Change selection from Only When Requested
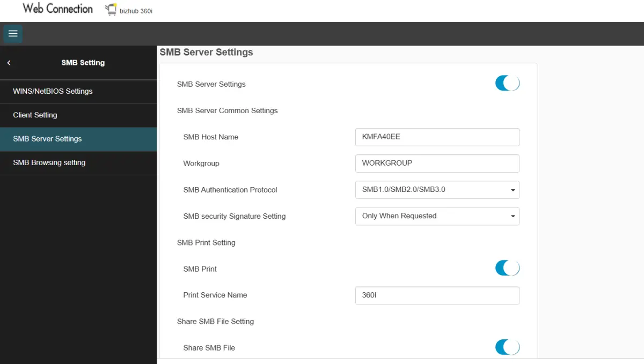The width and height of the screenshot is (644, 364). pos(436,216)
